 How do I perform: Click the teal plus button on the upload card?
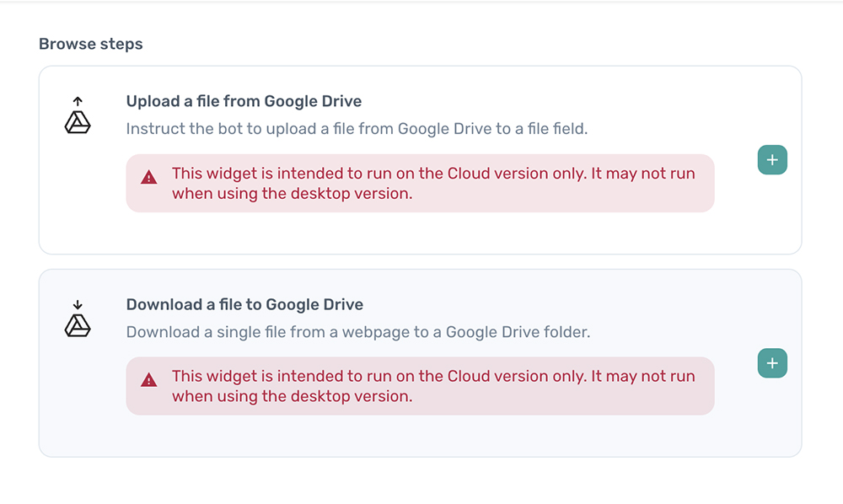(x=772, y=159)
